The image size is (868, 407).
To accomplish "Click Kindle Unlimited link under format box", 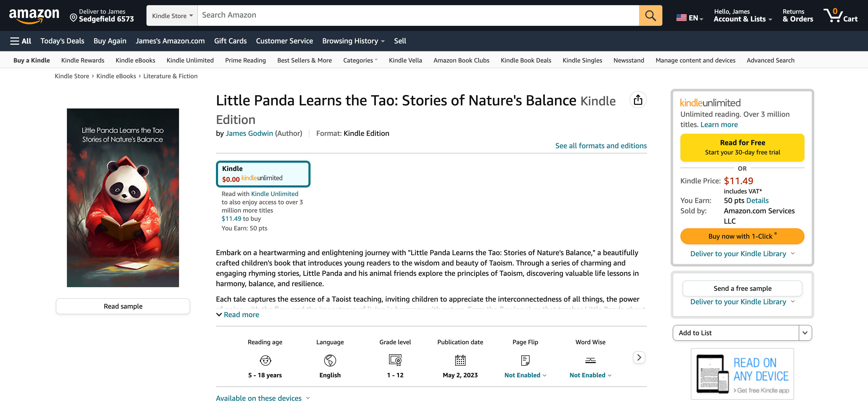I will 274,194.
